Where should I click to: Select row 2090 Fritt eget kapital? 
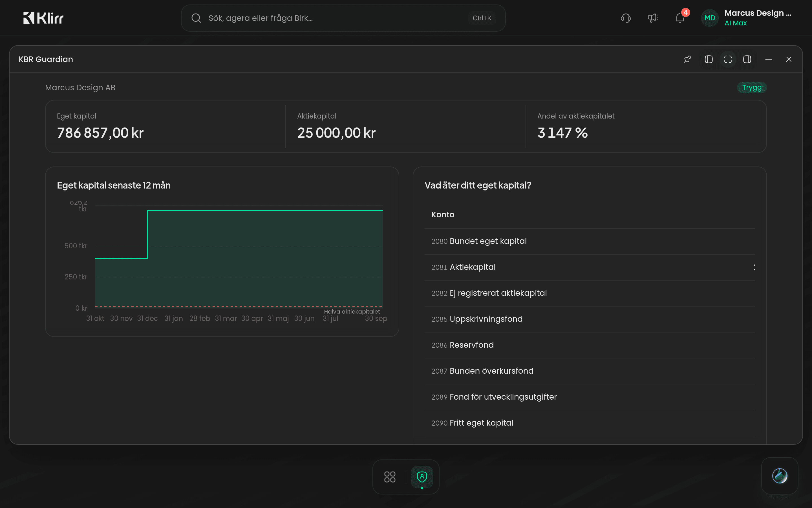pos(590,423)
